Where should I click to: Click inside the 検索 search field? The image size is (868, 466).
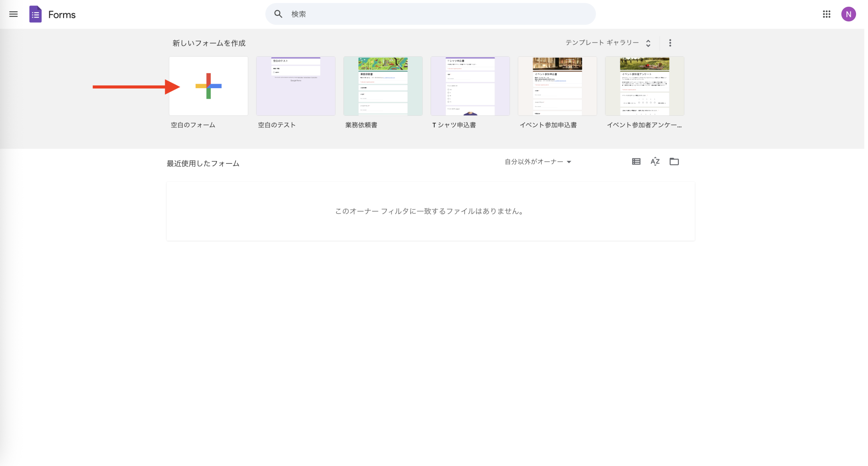(373, 14)
